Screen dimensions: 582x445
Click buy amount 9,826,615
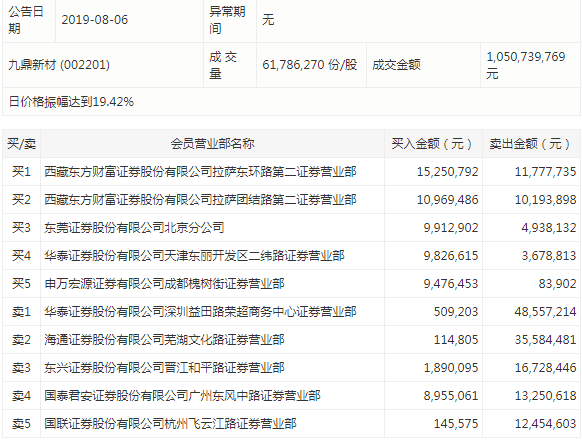pos(451,256)
